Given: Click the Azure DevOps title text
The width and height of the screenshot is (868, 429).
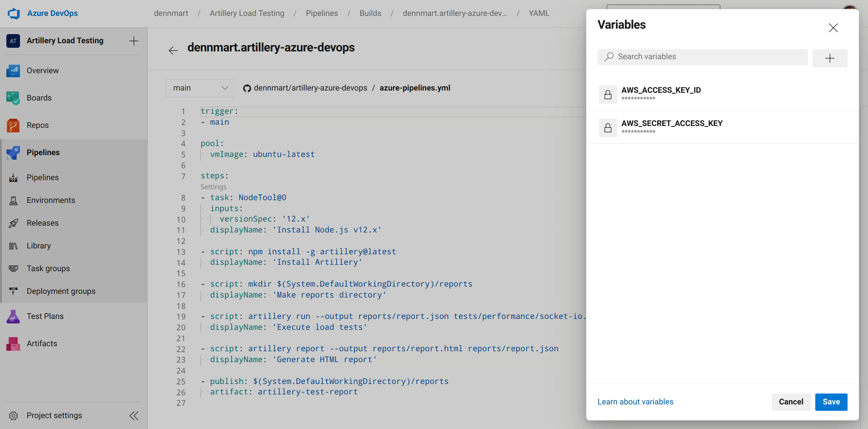Looking at the screenshot, I should tap(52, 14).
